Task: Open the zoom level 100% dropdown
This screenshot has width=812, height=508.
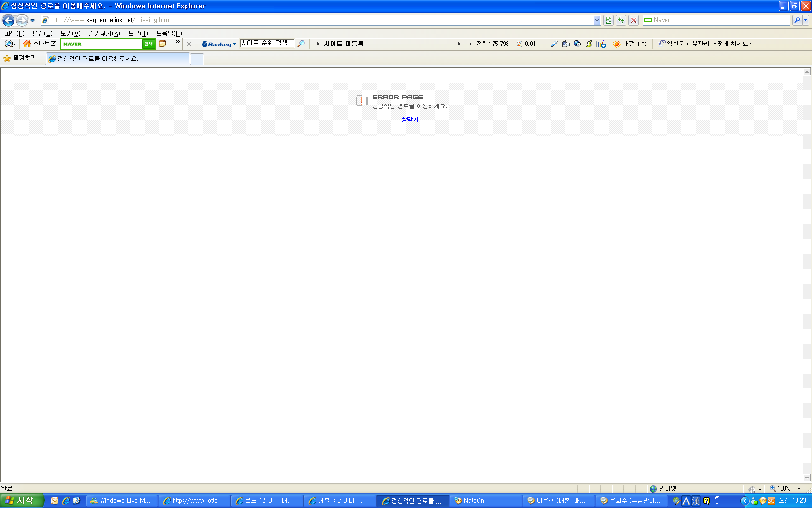Action: coord(799,489)
